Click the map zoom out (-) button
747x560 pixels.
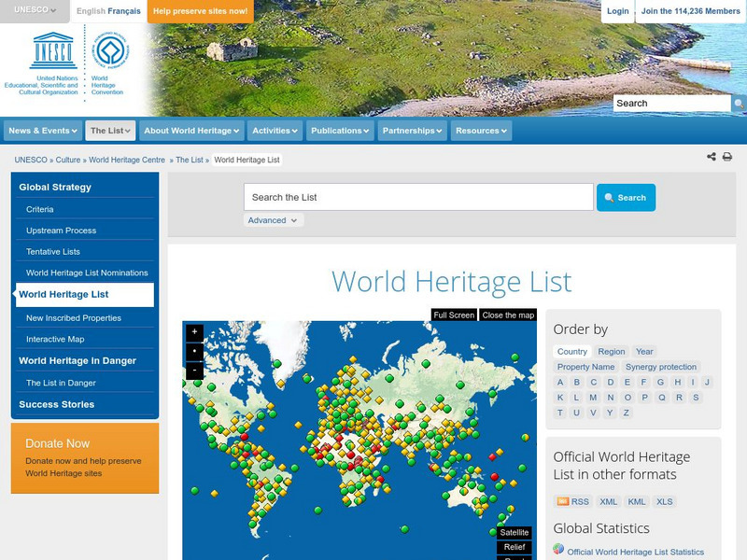coord(194,371)
